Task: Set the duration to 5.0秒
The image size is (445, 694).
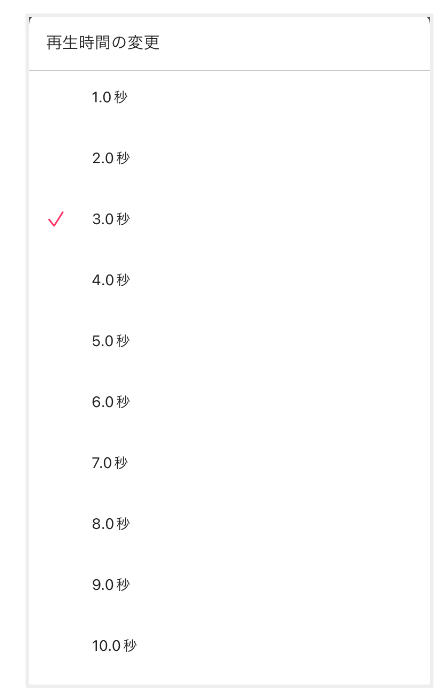Action: click(229, 341)
